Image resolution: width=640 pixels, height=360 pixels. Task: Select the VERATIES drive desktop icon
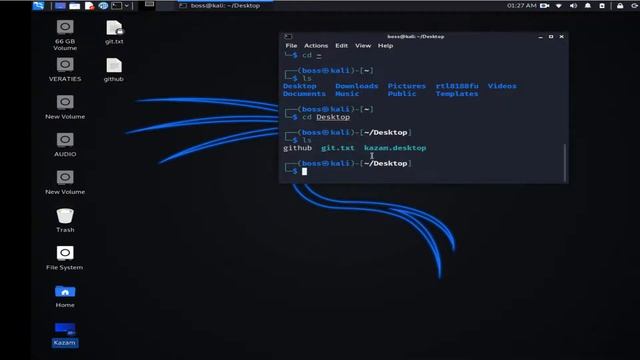coord(65,70)
